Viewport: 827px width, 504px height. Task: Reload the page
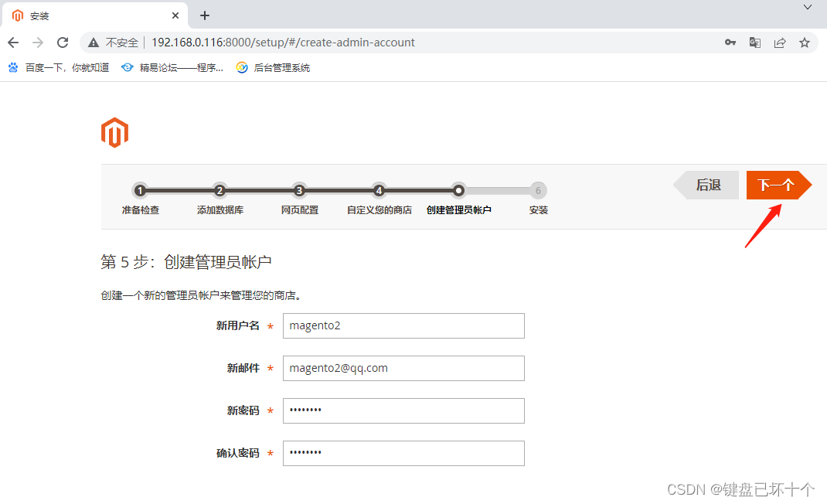click(63, 43)
